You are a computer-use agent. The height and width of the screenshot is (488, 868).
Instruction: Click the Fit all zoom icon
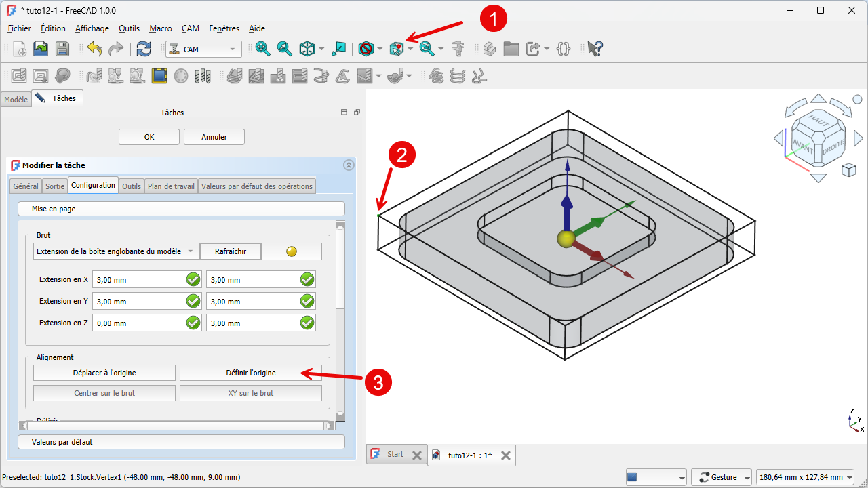[x=263, y=49]
